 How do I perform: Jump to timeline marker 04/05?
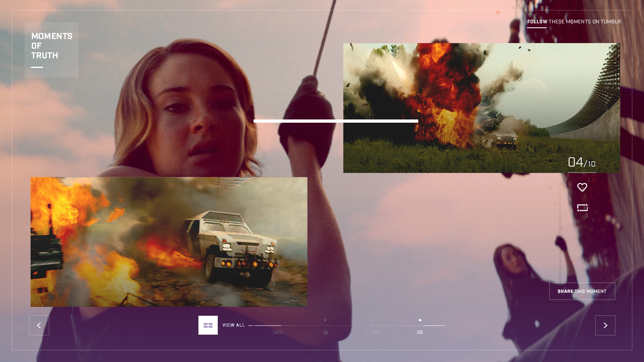pyautogui.click(x=372, y=332)
